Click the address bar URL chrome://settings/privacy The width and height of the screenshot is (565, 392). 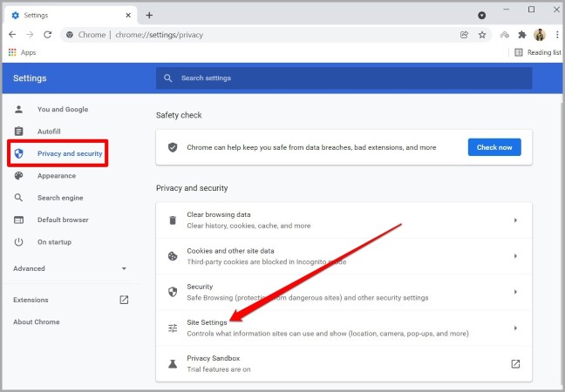click(x=160, y=35)
